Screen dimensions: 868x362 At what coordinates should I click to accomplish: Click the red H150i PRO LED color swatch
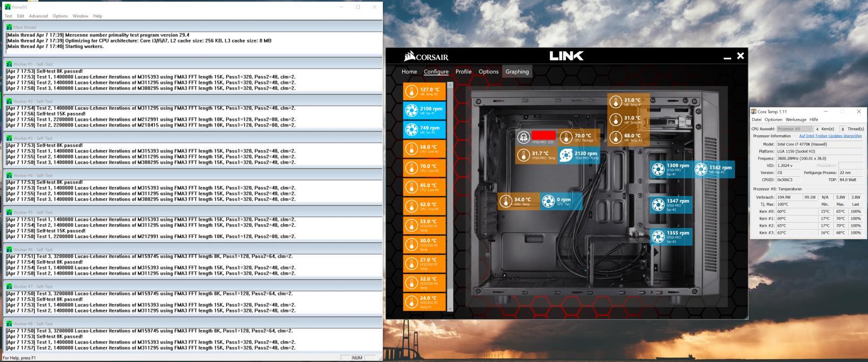pos(543,135)
